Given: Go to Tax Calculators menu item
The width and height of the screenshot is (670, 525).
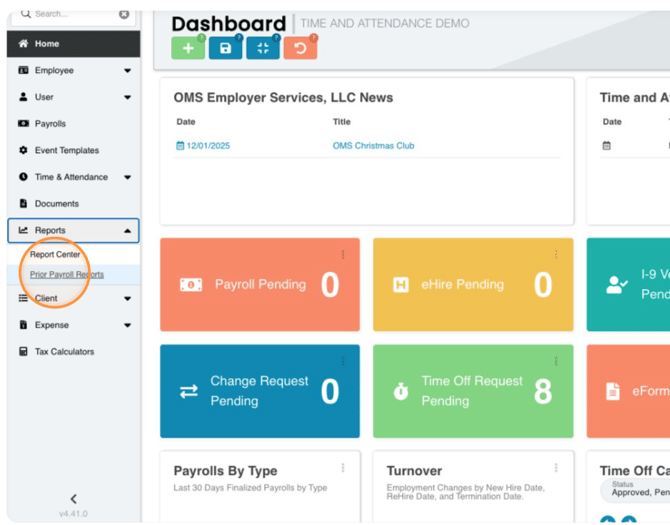Looking at the screenshot, I should tap(64, 352).
